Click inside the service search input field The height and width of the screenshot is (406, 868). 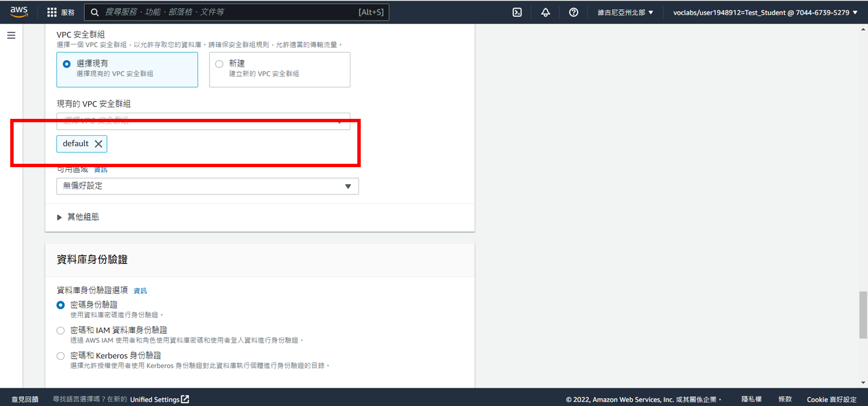tap(227, 12)
